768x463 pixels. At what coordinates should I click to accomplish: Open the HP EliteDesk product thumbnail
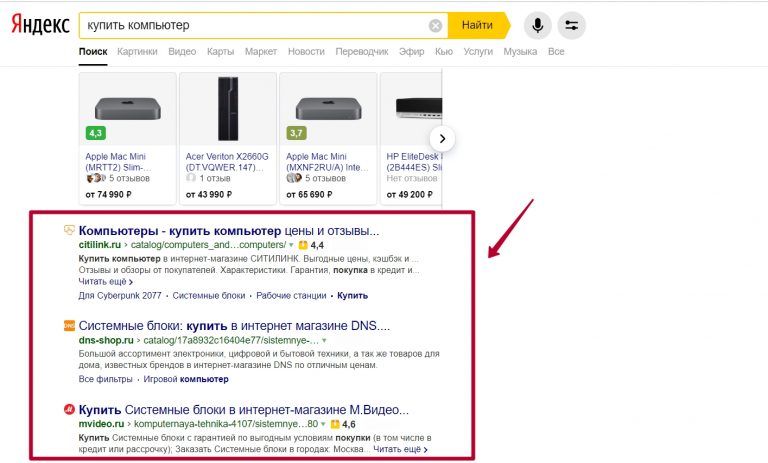click(411, 109)
